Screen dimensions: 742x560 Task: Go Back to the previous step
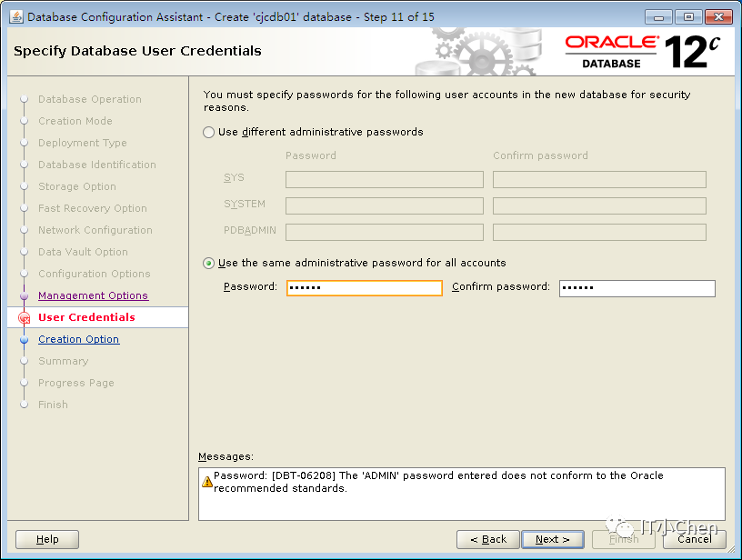coord(488,540)
